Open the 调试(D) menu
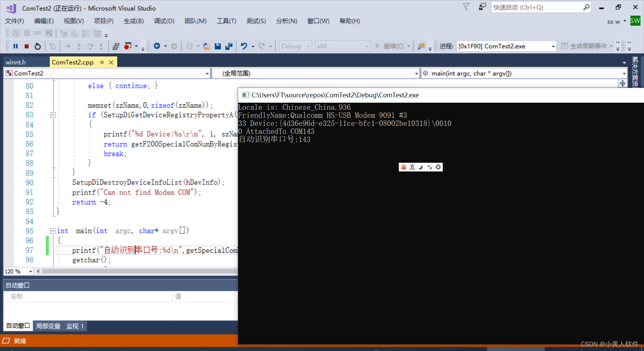The image size is (644, 351). pos(164,21)
